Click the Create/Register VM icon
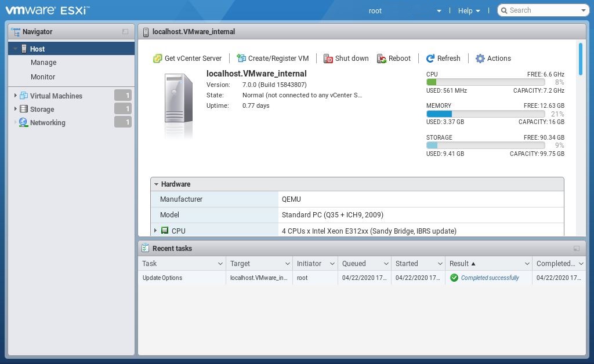The width and height of the screenshot is (594, 364). (x=241, y=59)
